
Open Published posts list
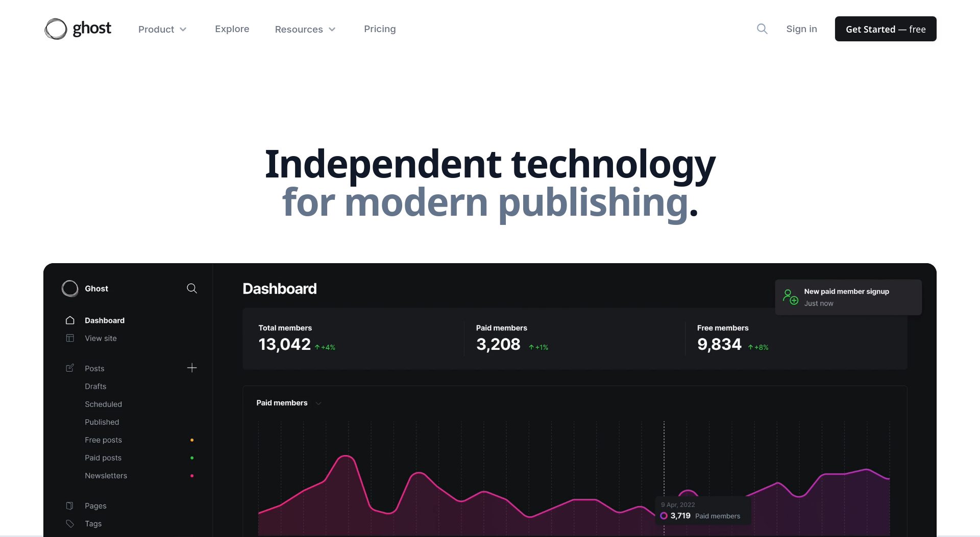[102, 422]
